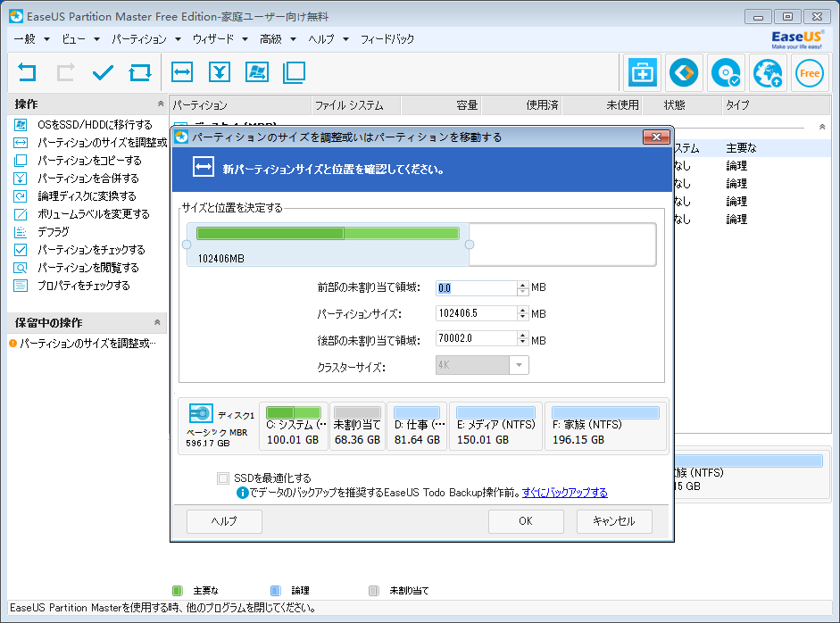This screenshot has width=840, height=623.
Task: Open the globe upgrade icon
Action: coord(767,72)
